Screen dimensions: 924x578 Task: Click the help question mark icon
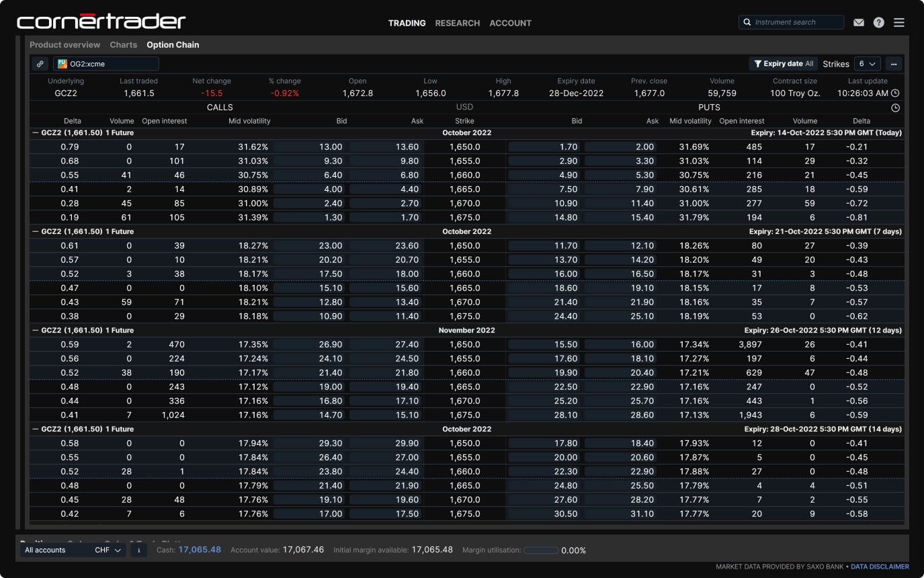pos(878,23)
